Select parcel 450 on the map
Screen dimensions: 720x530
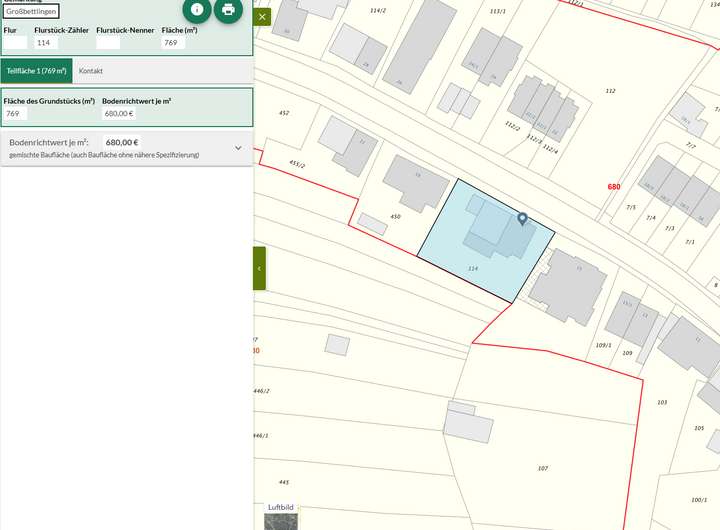[x=395, y=216]
